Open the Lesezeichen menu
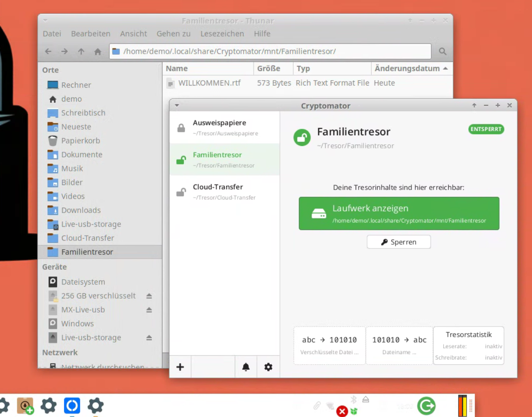The height and width of the screenshot is (417, 532). pos(222,34)
